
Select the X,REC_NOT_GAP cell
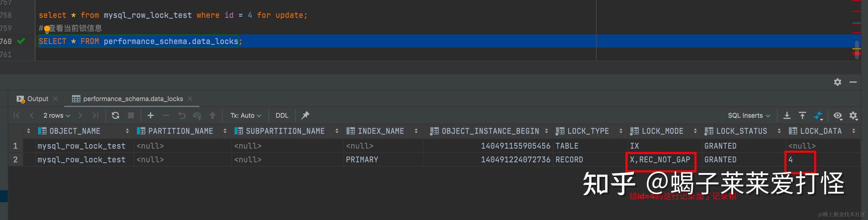point(660,160)
